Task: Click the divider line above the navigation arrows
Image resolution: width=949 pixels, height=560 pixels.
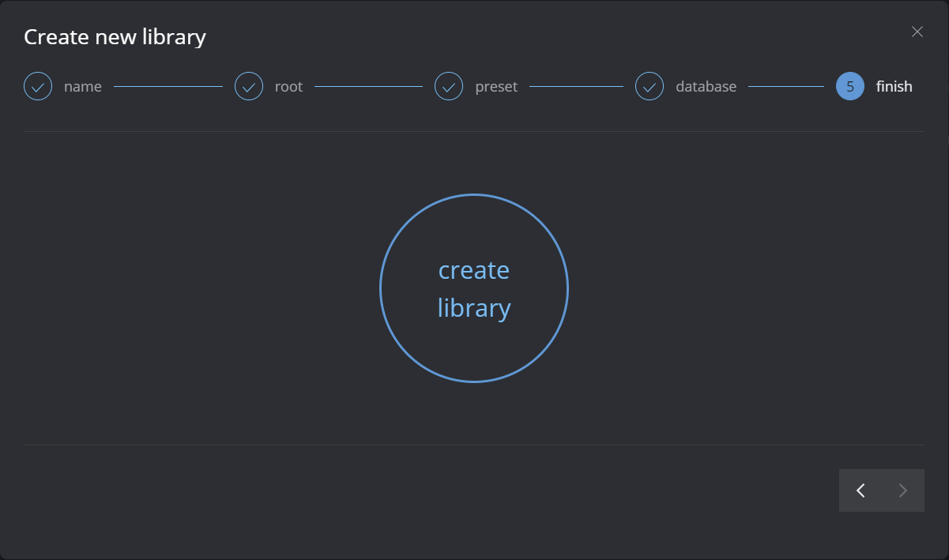Action: coord(474,445)
